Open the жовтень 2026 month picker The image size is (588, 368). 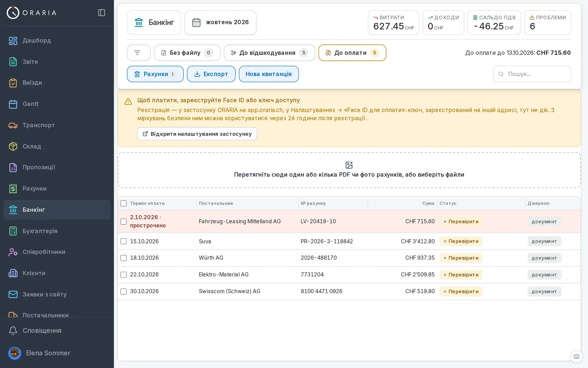[221, 22]
